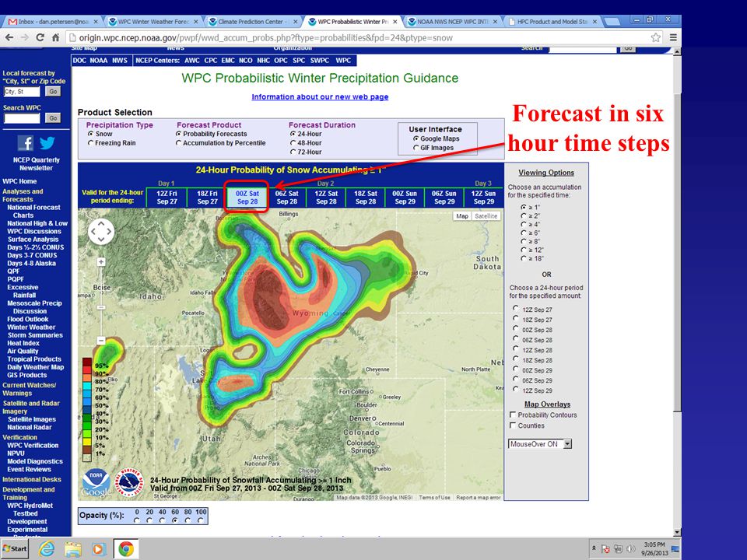Set opacity to 20 percent
This screenshot has height=560, width=747.
click(x=149, y=520)
